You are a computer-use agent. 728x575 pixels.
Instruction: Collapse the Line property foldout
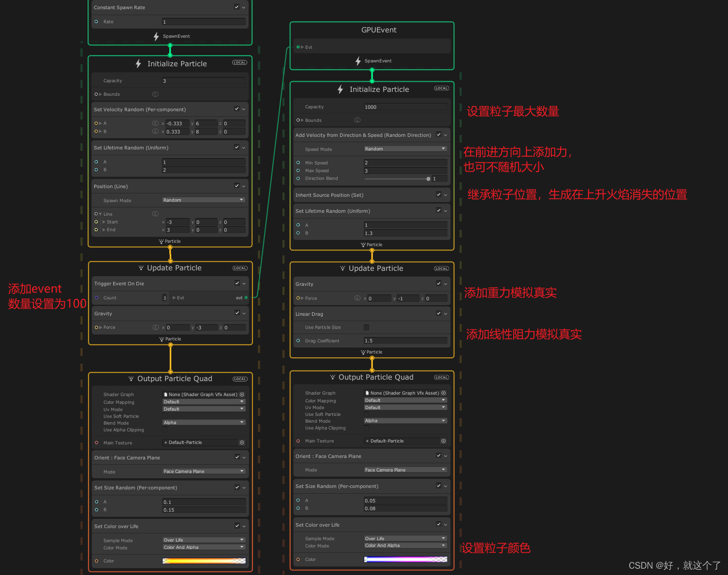pyautogui.click(x=100, y=214)
